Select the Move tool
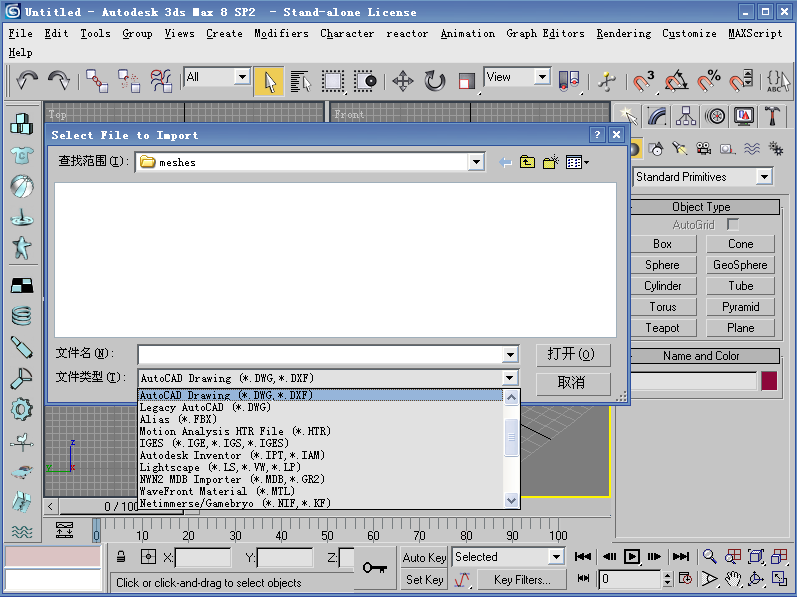Screen dimensions: 797x597 point(403,81)
